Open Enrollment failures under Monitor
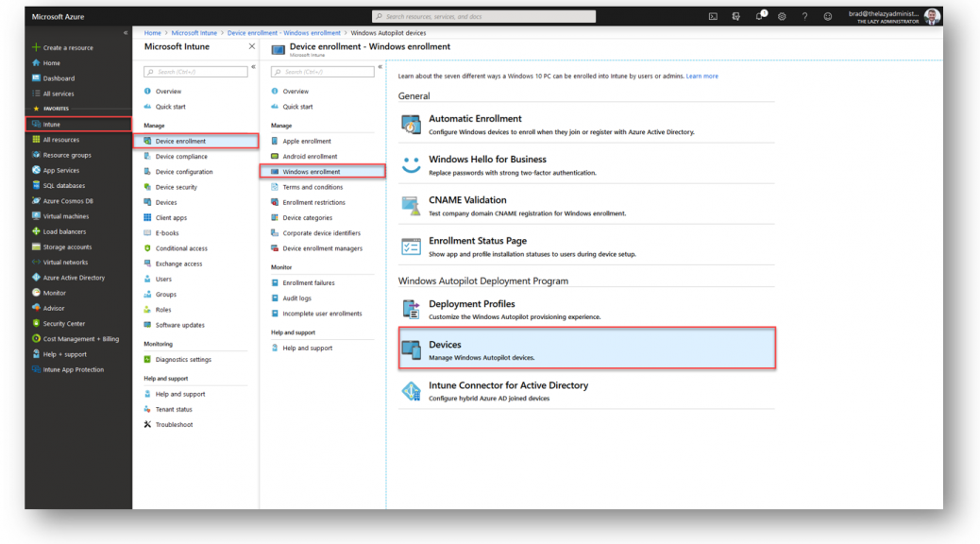Screen dimensions: 980x544 coord(309,282)
